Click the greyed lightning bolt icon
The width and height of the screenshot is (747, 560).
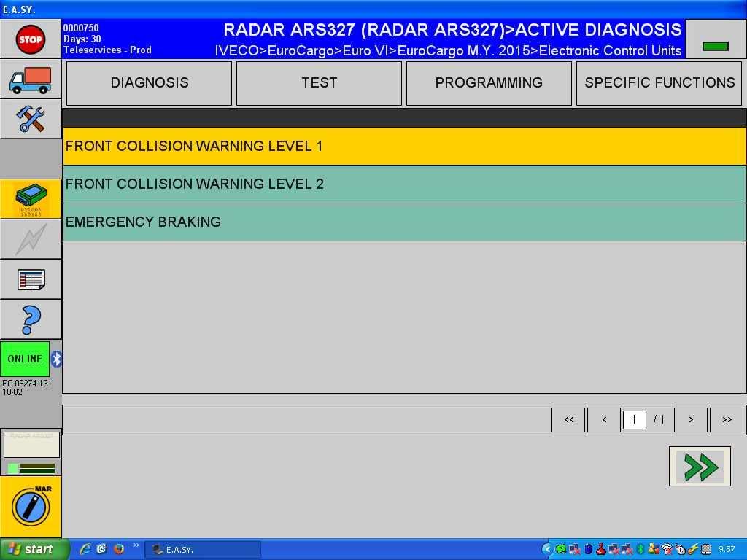tap(31, 239)
